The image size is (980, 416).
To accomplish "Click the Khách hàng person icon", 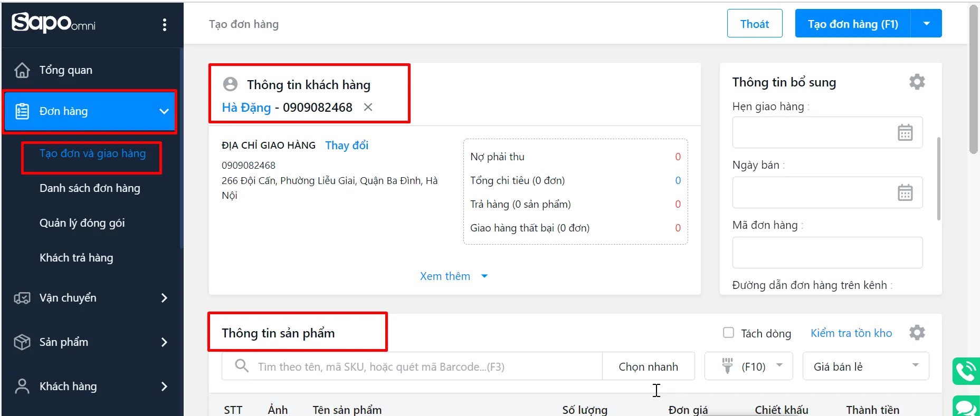I will point(22,386).
